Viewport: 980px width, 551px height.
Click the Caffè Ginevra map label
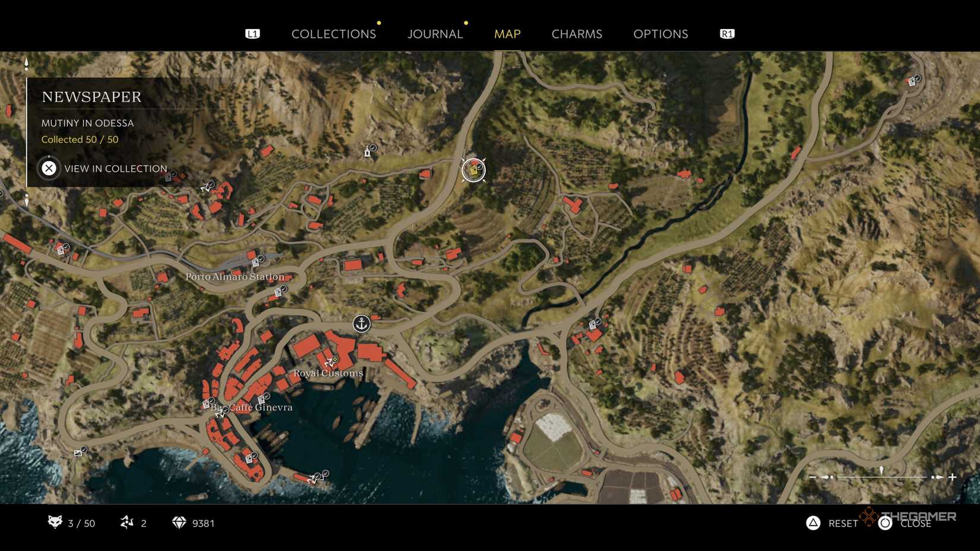click(261, 407)
